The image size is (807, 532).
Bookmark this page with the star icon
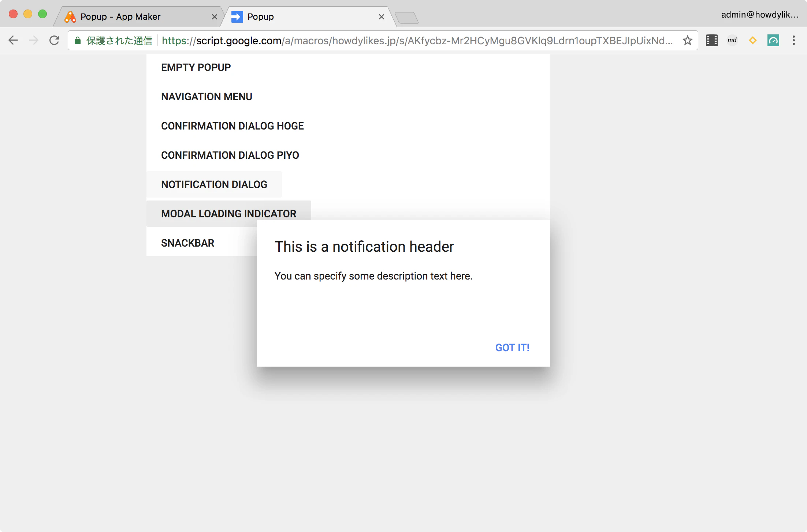[688, 40]
